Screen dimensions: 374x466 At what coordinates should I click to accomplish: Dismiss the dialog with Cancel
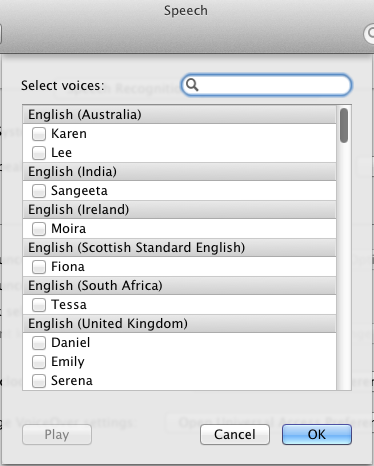tap(235, 434)
